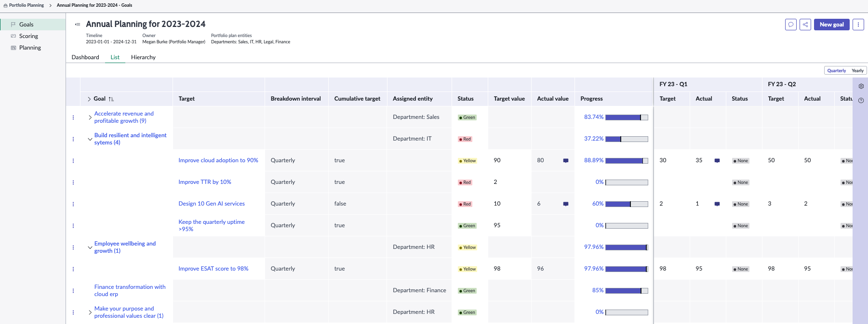868x324 pixels.
Task: Open the Dashboard tab
Action: click(85, 57)
